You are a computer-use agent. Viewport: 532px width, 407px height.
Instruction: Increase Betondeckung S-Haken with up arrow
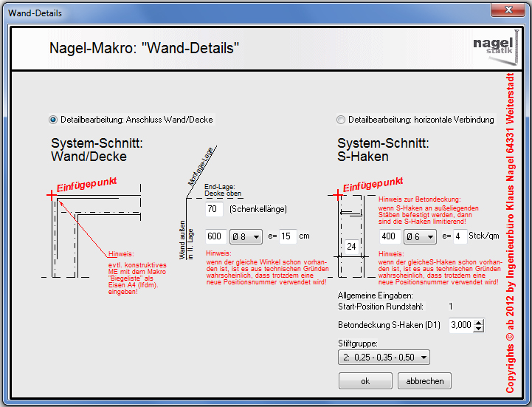(x=479, y=321)
